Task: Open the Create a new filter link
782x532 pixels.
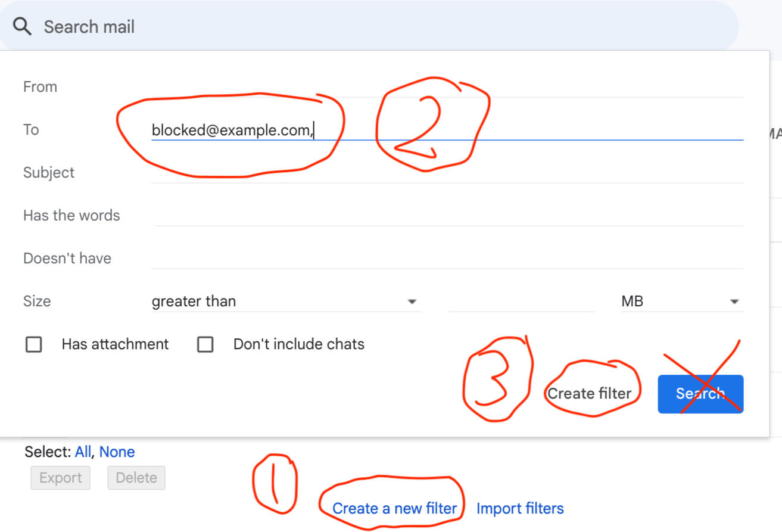Action: click(394, 509)
